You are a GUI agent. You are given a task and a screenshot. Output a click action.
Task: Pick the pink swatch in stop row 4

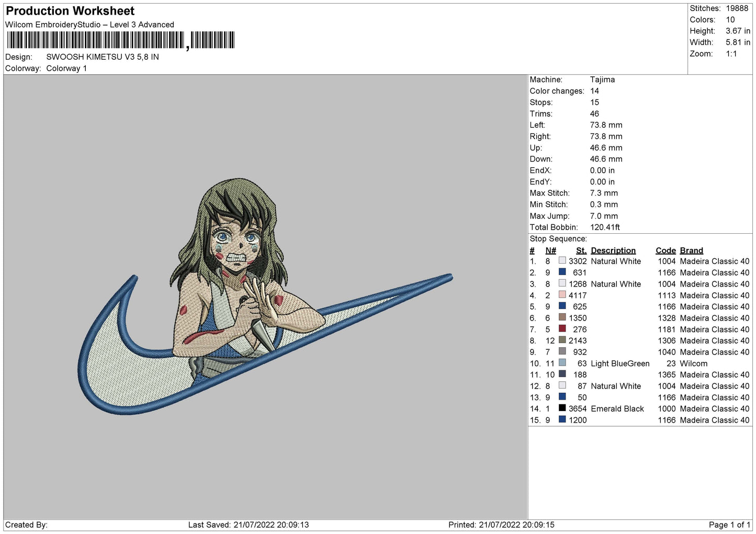click(562, 294)
